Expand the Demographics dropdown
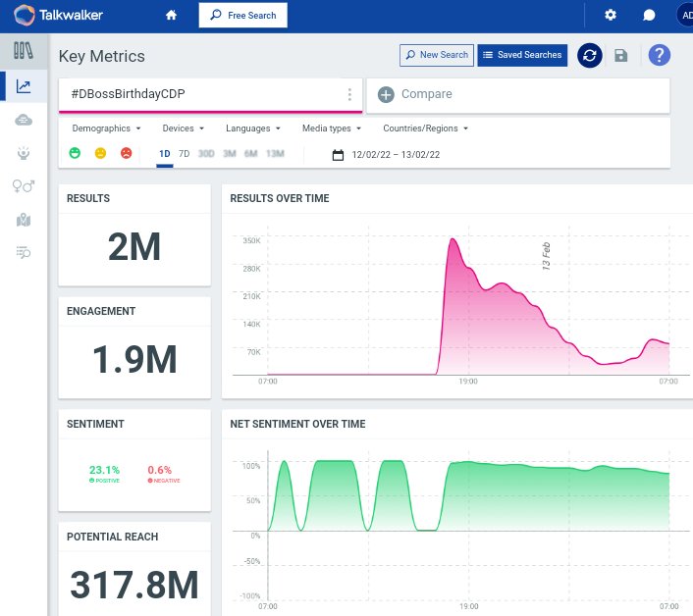The width and height of the screenshot is (693, 616). [106, 128]
